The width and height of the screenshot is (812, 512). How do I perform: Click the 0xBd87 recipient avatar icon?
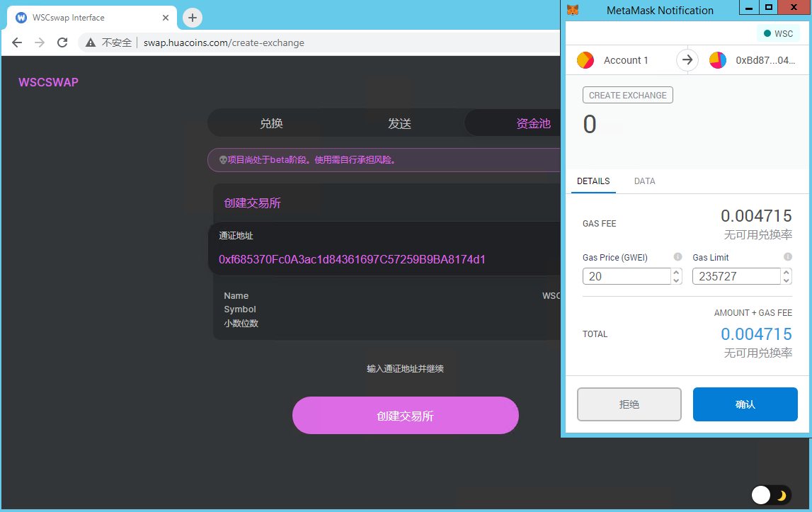coord(717,60)
